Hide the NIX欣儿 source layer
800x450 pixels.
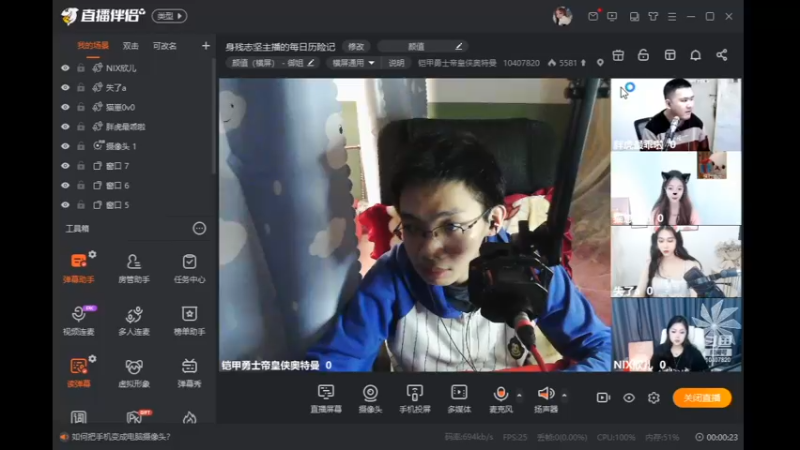65,68
